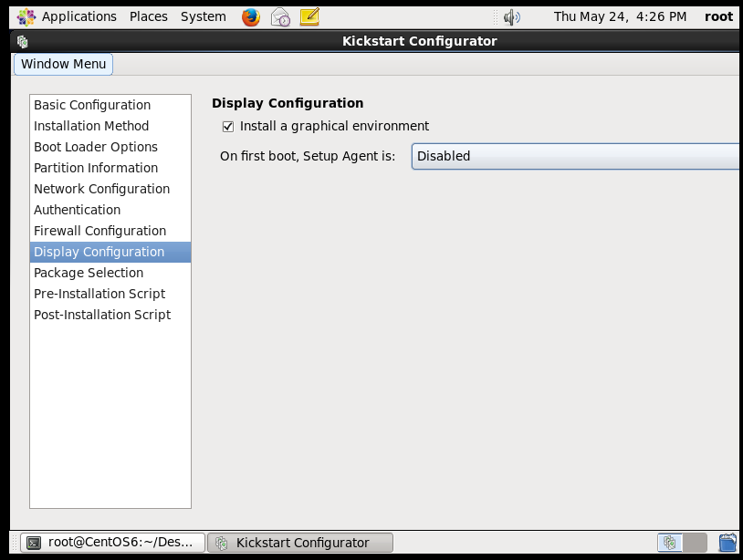Open Boot Loader Options section
This screenshot has height=560, width=743.
(x=110, y=147)
